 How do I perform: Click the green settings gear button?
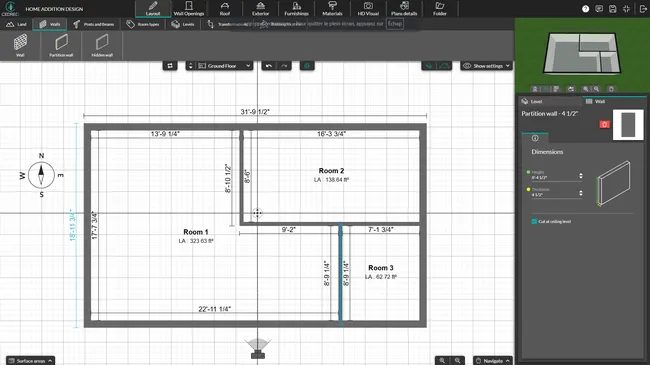tap(307, 66)
